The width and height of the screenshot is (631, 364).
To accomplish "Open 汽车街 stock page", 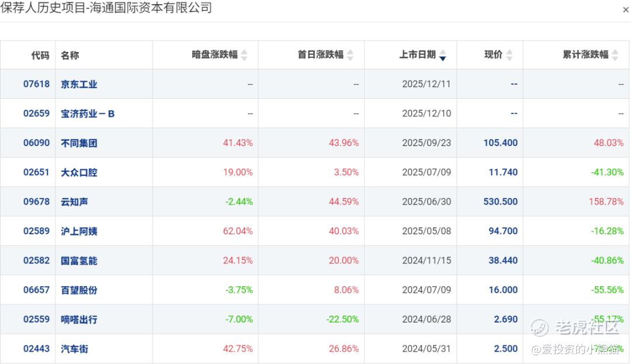I will click(x=74, y=349).
